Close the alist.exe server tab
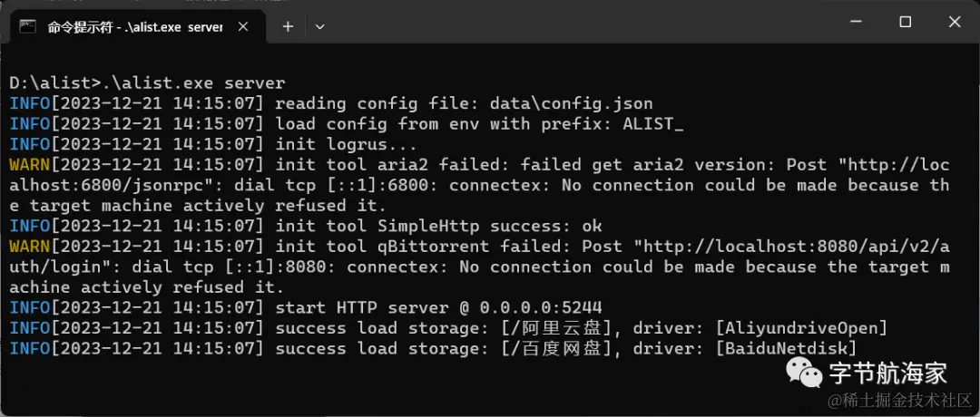Screen dimensions: 980x417 click(x=243, y=27)
